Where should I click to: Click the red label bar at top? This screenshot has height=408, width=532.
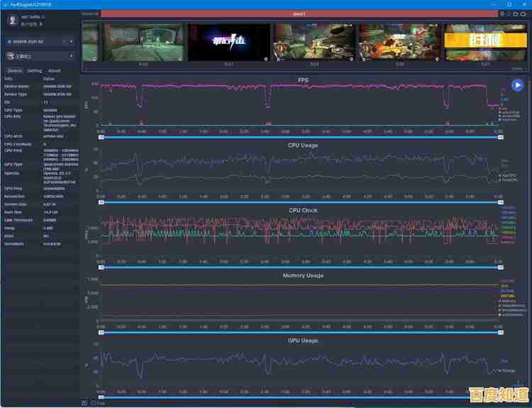pos(299,13)
